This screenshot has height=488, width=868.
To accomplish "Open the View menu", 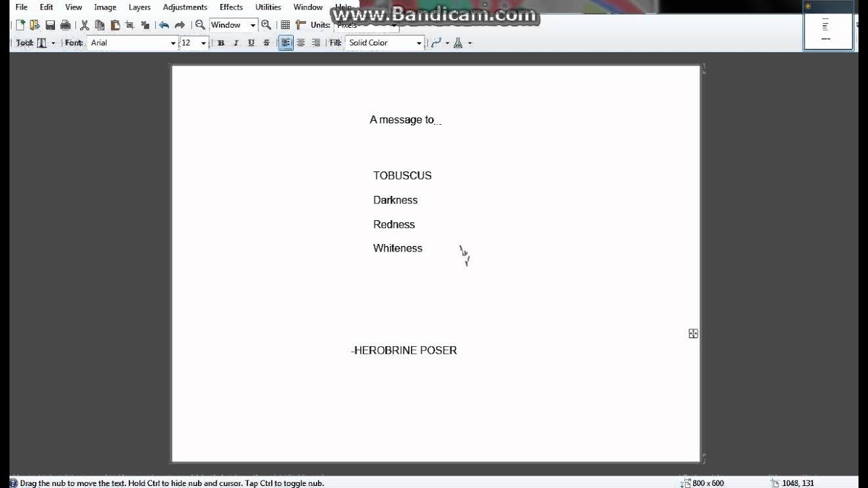I will pos(73,7).
